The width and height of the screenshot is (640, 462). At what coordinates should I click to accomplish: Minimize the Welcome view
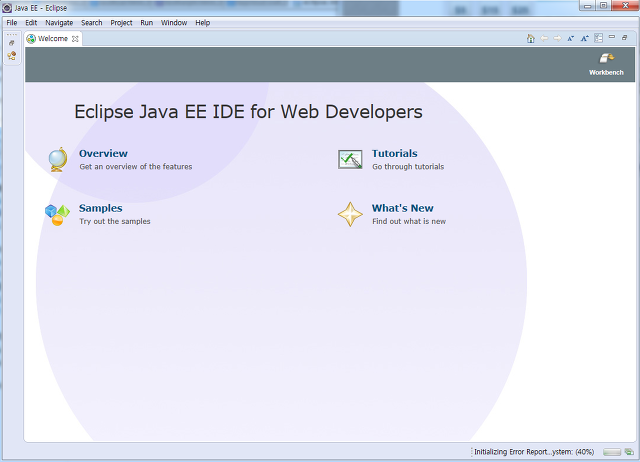[x=611, y=37]
